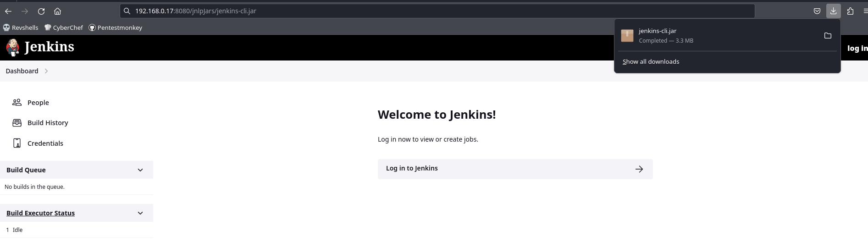Open the CyberChef bookmark
Screen dimensions: 868x242
64,27
